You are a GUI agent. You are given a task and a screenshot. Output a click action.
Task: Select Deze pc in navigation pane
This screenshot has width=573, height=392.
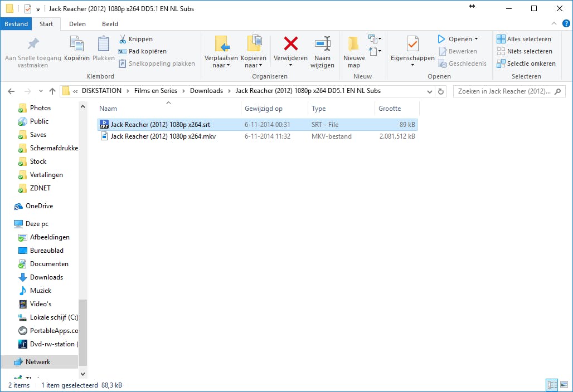(x=37, y=224)
